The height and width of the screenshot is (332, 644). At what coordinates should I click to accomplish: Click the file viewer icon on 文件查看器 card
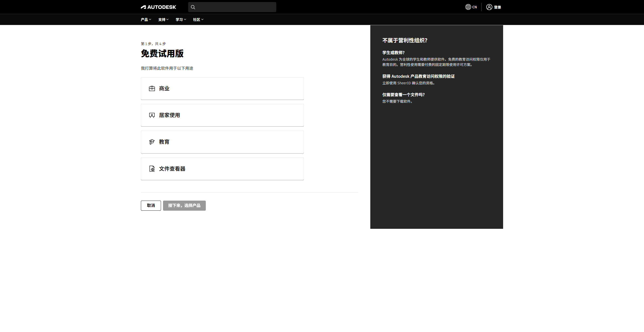(152, 169)
